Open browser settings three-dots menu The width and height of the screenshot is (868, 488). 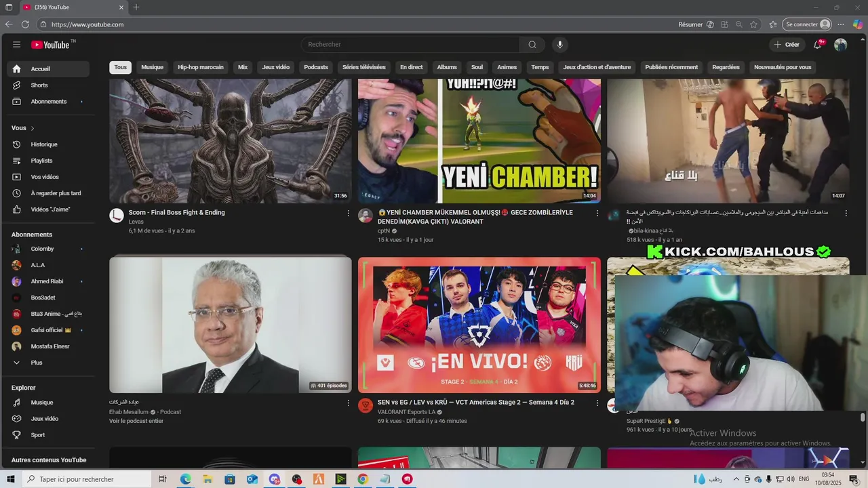click(x=841, y=24)
